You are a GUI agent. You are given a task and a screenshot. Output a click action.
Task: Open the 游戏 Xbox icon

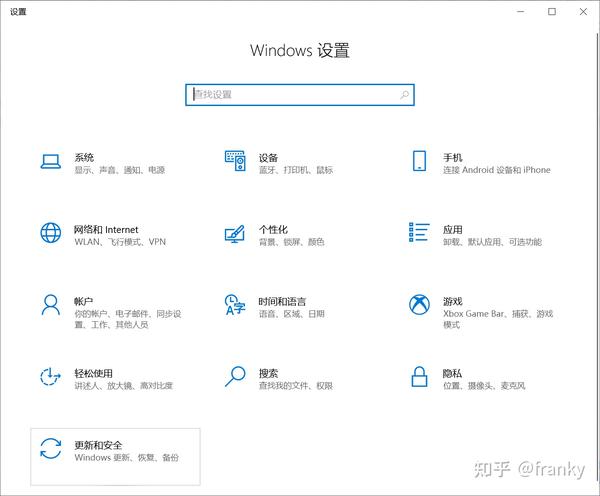[419, 305]
